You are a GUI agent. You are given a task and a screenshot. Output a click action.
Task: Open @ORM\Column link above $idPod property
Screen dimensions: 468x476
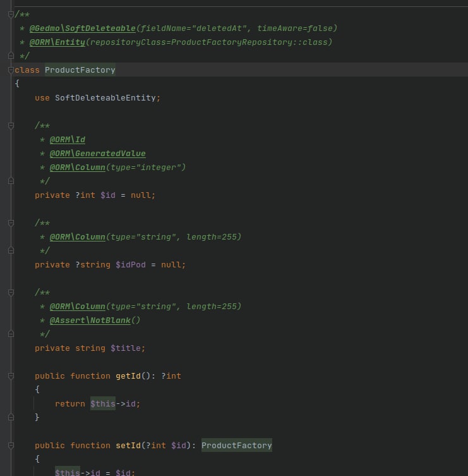tap(77, 237)
